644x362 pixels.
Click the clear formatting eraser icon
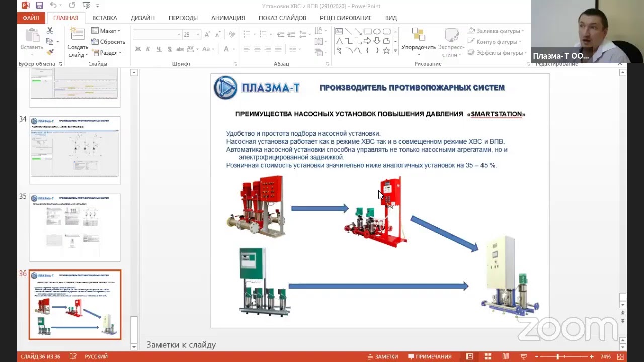tap(232, 35)
